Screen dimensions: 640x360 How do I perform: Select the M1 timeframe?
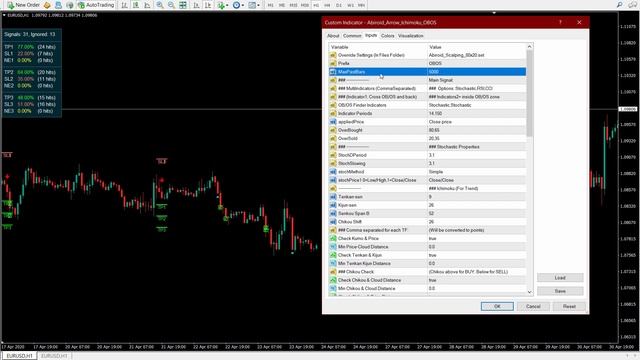(270, 5)
